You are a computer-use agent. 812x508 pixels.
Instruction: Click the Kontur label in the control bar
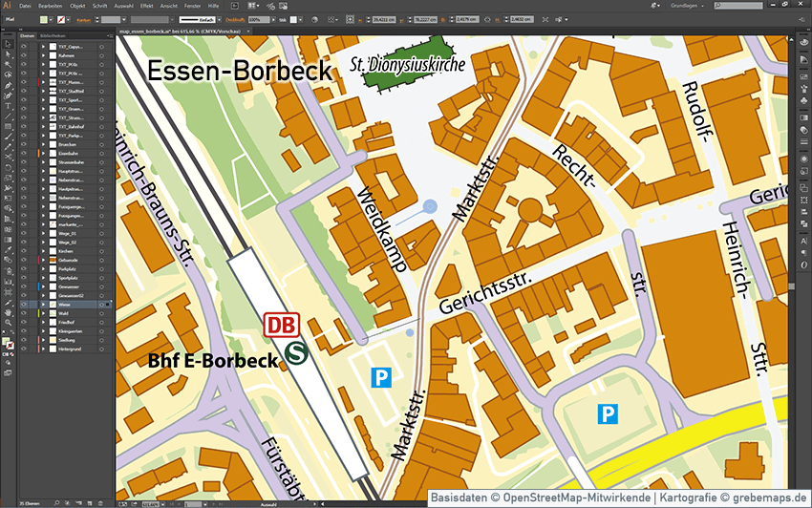coord(84,19)
